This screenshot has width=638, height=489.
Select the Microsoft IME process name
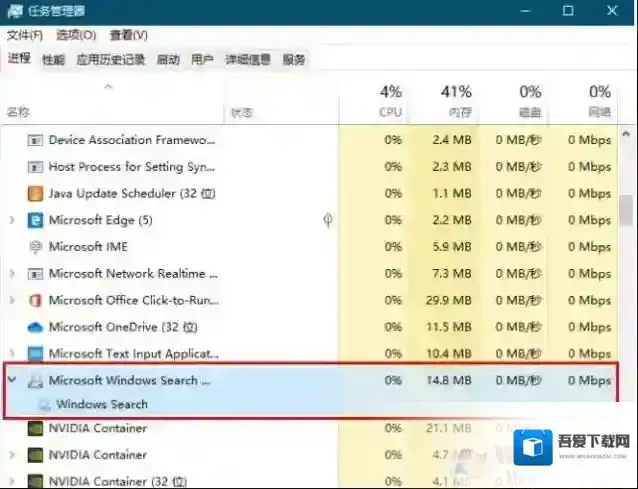click(88, 247)
